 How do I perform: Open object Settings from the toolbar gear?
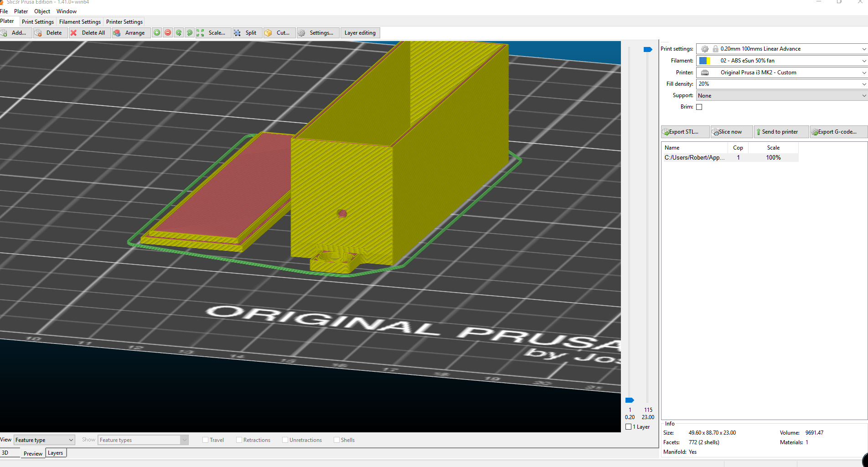click(x=318, y=33)
